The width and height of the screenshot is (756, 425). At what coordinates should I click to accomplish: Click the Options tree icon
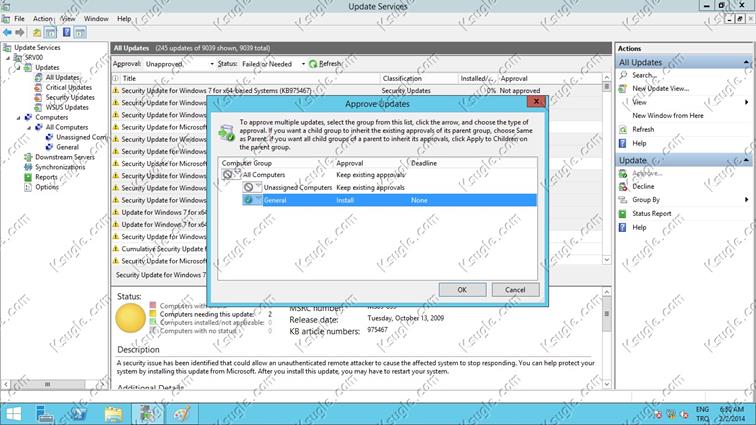(x=28, y=187)
